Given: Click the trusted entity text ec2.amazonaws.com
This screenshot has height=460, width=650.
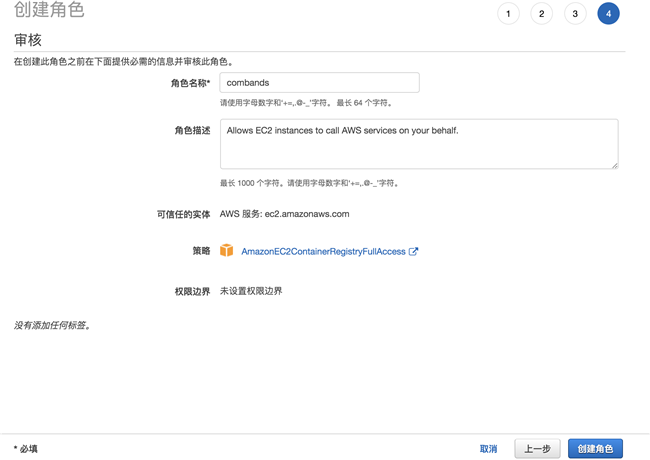Looking at the screenshot, I should coord(307,214).
